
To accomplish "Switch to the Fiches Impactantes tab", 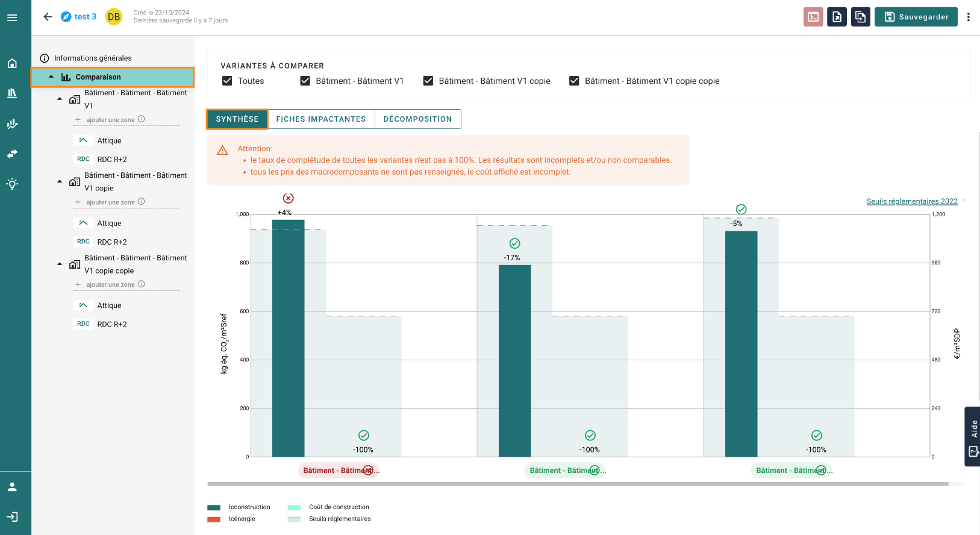I will (x=321, y=119).
